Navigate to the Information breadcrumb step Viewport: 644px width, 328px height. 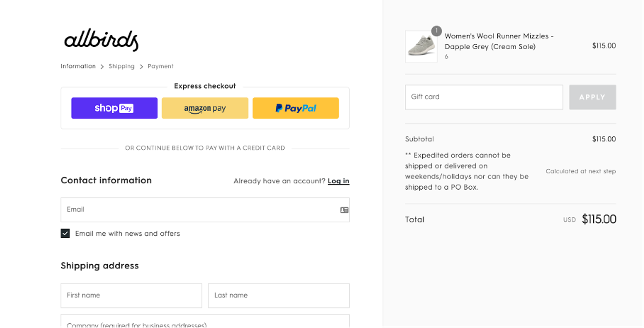coord(78,66)
